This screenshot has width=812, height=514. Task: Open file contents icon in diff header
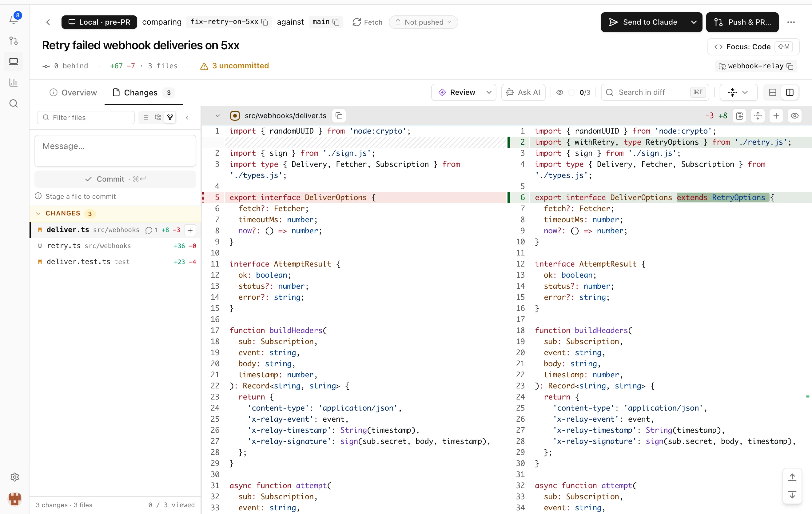(x=739, y=116)
